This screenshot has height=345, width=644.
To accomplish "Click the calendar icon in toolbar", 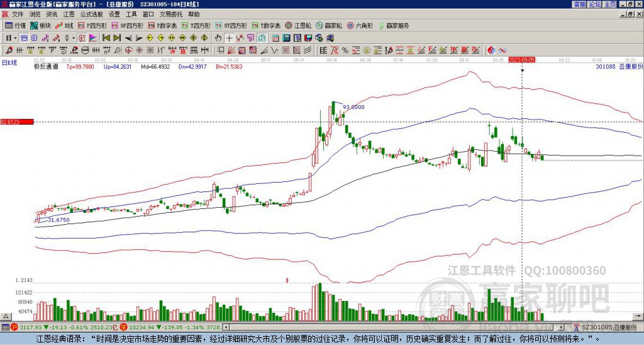I will [275, 38].
